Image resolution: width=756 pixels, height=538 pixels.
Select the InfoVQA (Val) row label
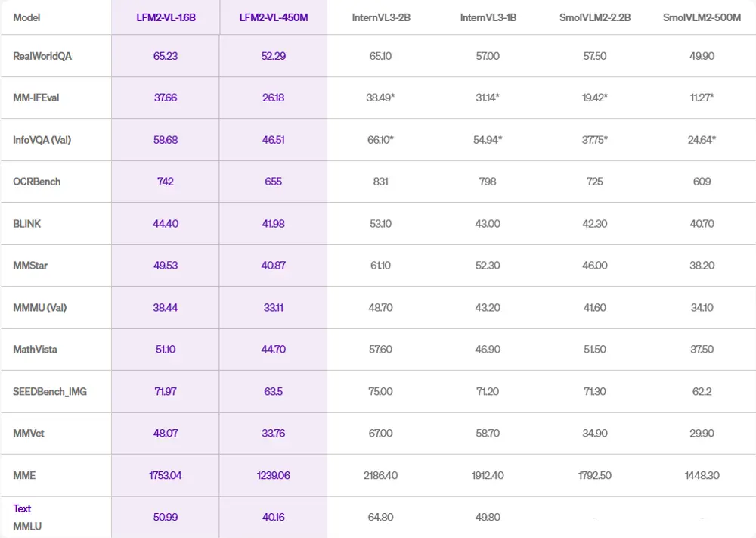(42, 140)
